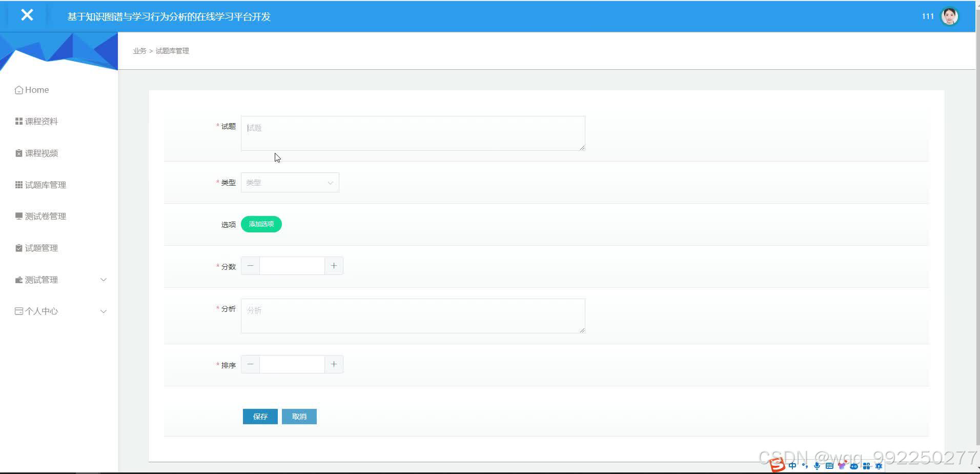Open the 课程资料 menu item
This screenshot has width=980, height=474.
pos(59,122)
